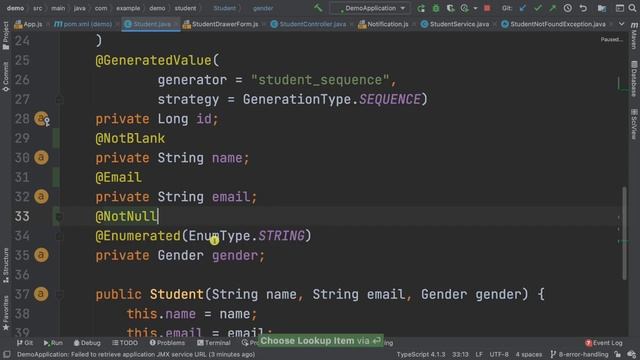The width and height of the screenshot is (640, 360).
Task: Open the Project Structure folder icon
Action: tap(602, 8)
